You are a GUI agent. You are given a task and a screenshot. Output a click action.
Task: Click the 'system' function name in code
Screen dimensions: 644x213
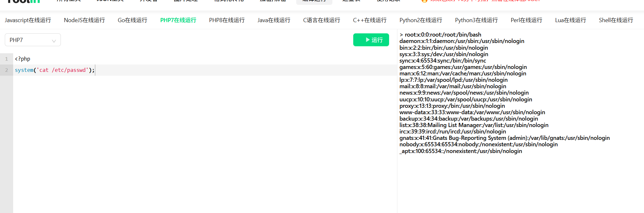pyautogui.click(x=24, y=70)
